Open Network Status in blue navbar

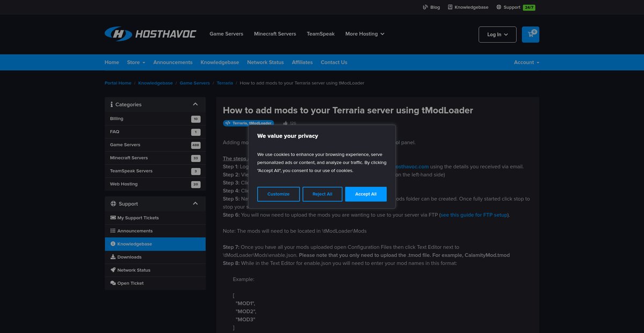[265, 62]
